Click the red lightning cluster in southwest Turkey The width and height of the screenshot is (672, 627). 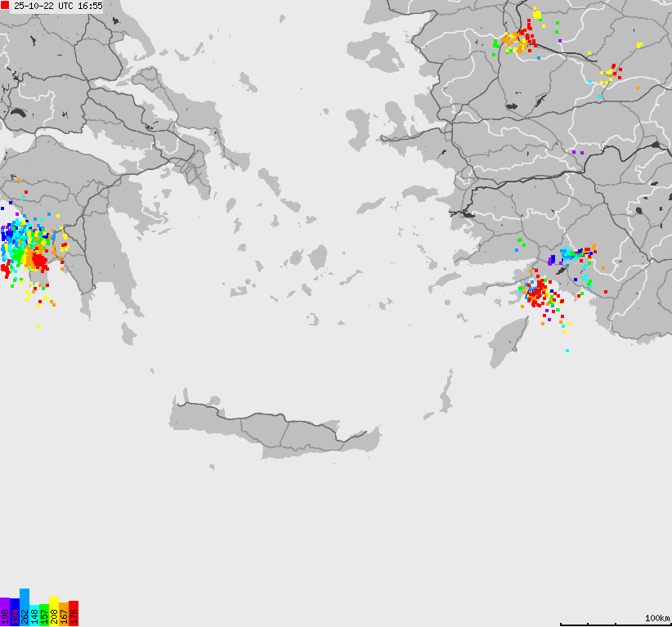tap(538, 293)
